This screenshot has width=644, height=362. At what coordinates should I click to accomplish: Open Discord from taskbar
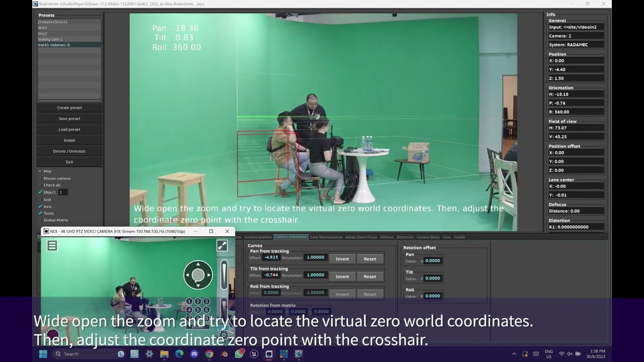pos(194,354)
